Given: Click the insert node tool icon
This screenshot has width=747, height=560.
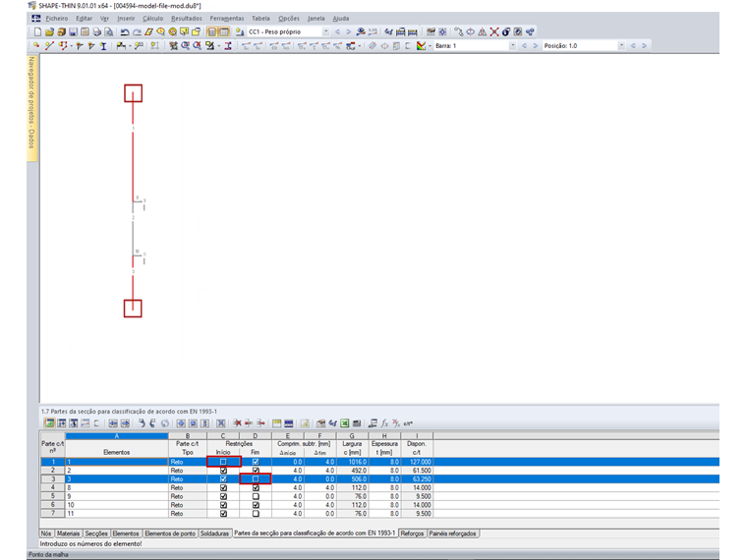Looking at the screenshot, I should (x=36, y=46).
